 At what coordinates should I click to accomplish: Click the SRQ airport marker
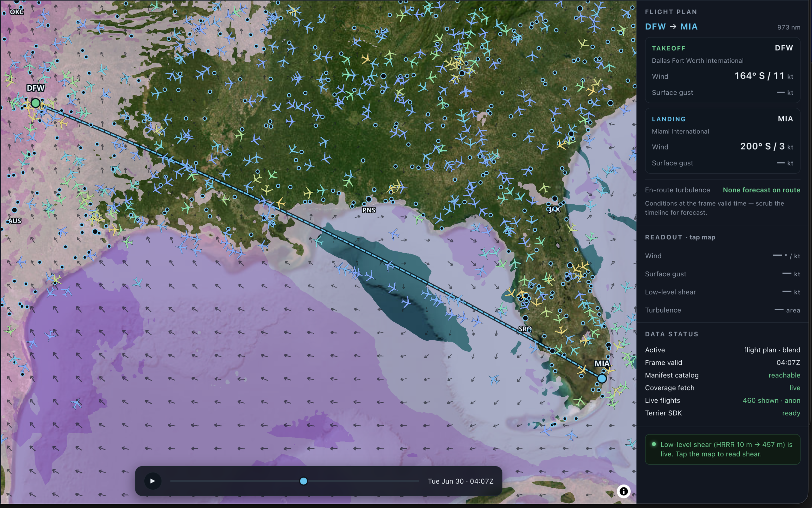(525, 318)
